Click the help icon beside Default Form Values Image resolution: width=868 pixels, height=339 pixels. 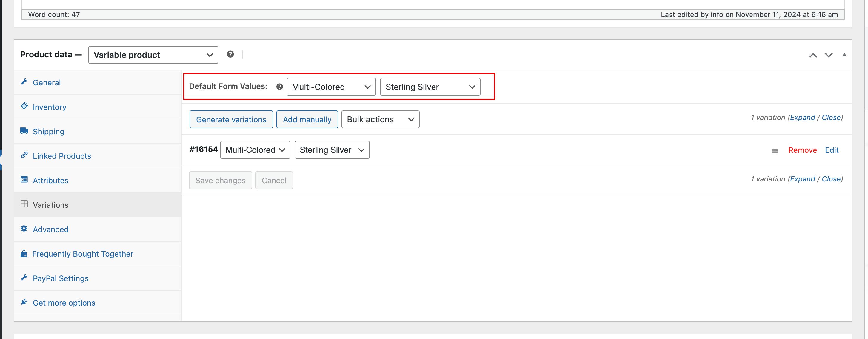[x=279, y=87]
